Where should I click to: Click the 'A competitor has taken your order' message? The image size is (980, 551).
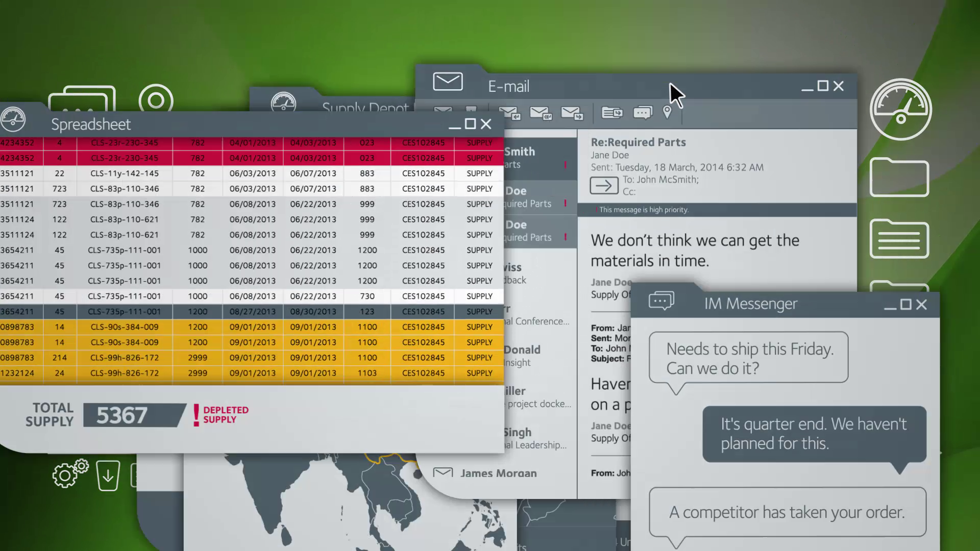787,512
